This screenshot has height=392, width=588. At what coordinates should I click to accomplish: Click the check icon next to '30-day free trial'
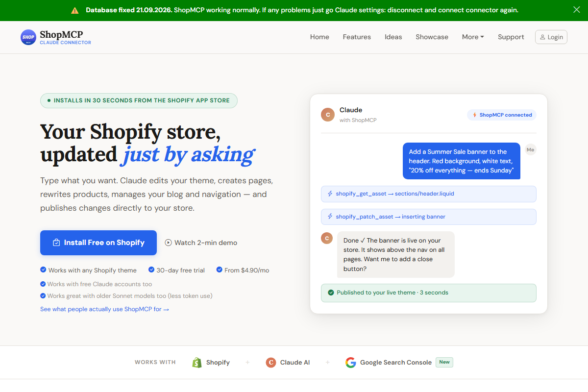[x=151, y=270]
